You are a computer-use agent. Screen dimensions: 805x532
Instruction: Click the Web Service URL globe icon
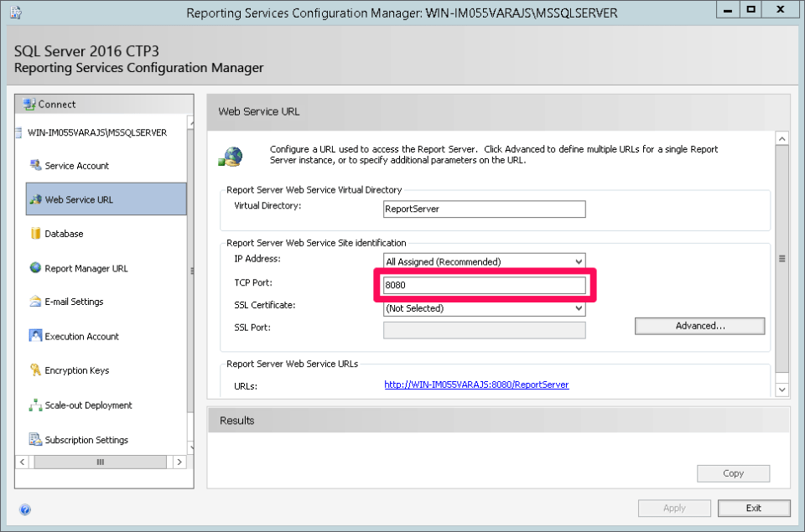[35, 199]
